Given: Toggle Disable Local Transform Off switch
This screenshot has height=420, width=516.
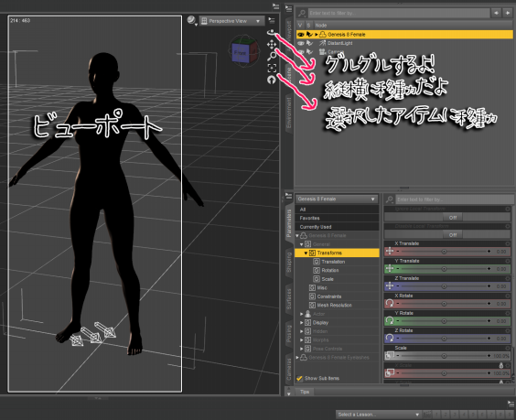Looking at the screenshot, I should click(453, 234).
